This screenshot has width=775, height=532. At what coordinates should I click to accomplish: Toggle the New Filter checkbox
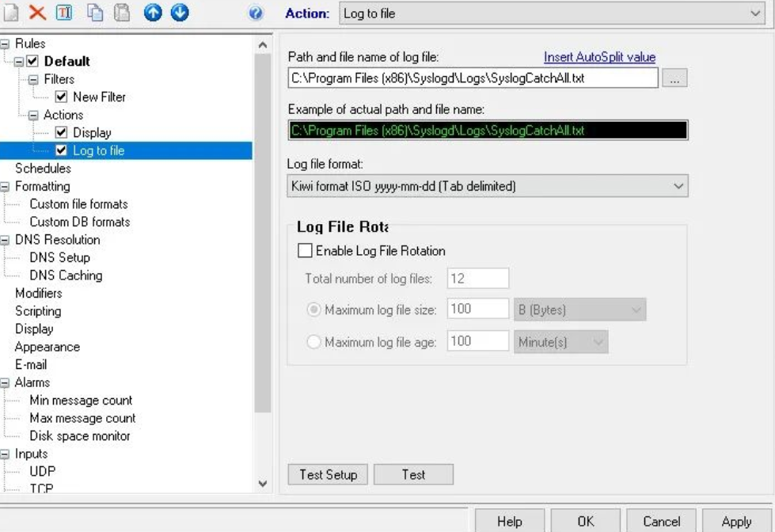pos(61,97)
